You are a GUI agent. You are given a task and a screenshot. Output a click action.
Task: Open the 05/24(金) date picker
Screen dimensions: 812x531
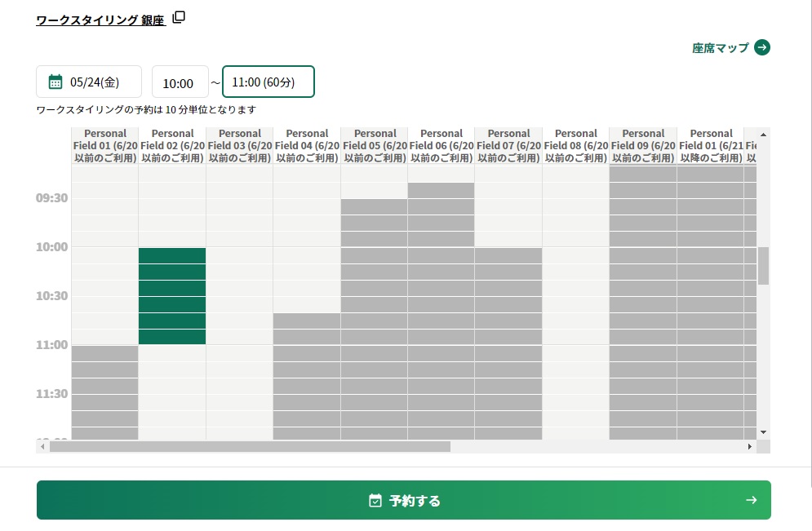pos(89,82)
